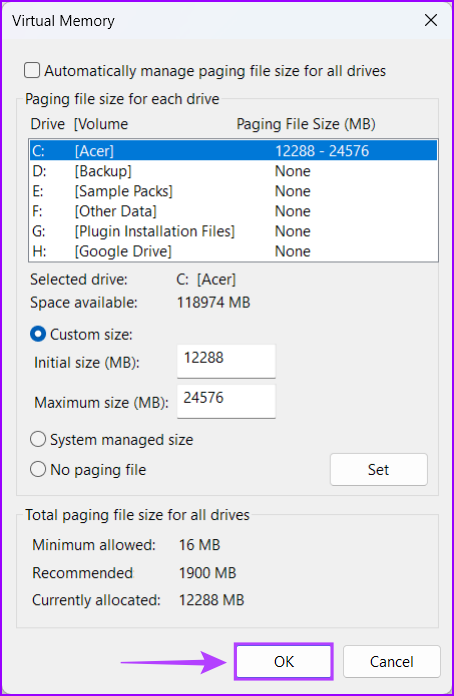Select the Custom size radio button

pos(38,334)
